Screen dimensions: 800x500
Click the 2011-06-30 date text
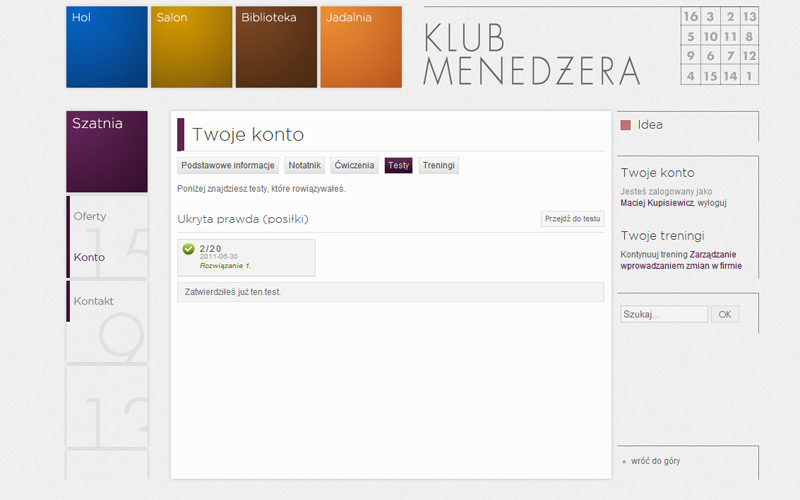218,257
